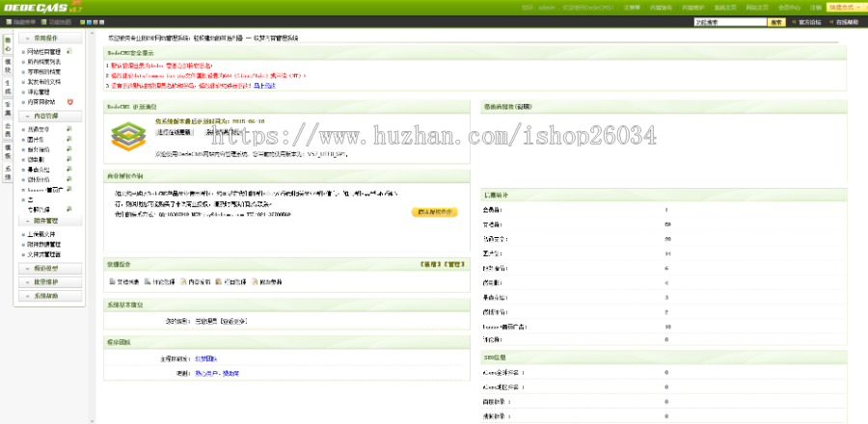Viewport: 868px width, 424px height.
Task: Open 主菜单 in top navigation
Action: 632,8
